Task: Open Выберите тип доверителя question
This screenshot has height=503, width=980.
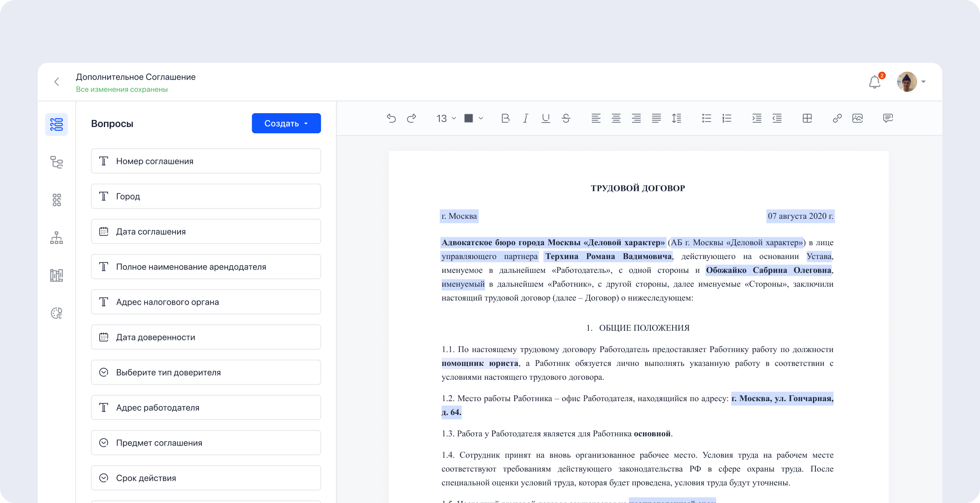Action: click(x=206, y=372)
